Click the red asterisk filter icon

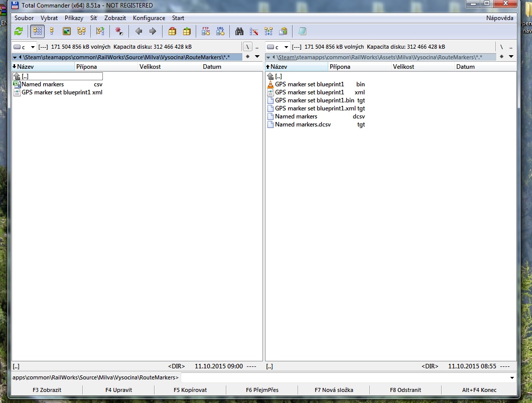pyautogui.click(x=119, y=32)
